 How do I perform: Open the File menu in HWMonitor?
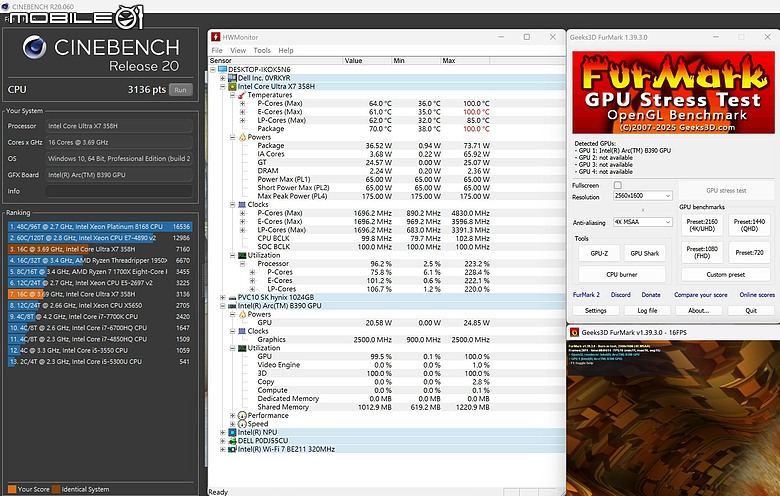tap(217, 50)
